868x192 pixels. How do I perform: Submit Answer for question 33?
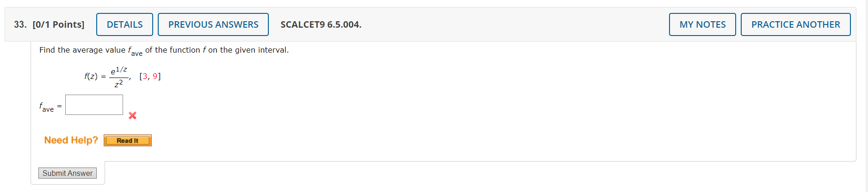(x=68, y=173)
